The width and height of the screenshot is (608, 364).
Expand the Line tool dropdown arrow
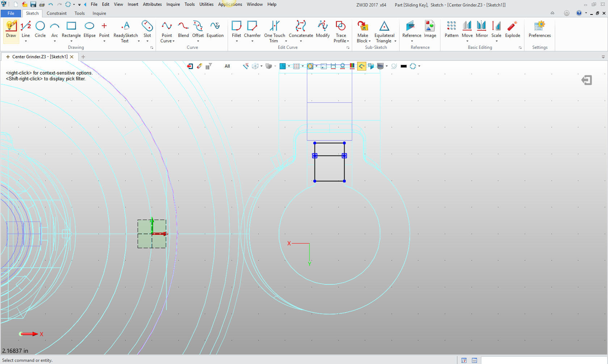[26, 41]
